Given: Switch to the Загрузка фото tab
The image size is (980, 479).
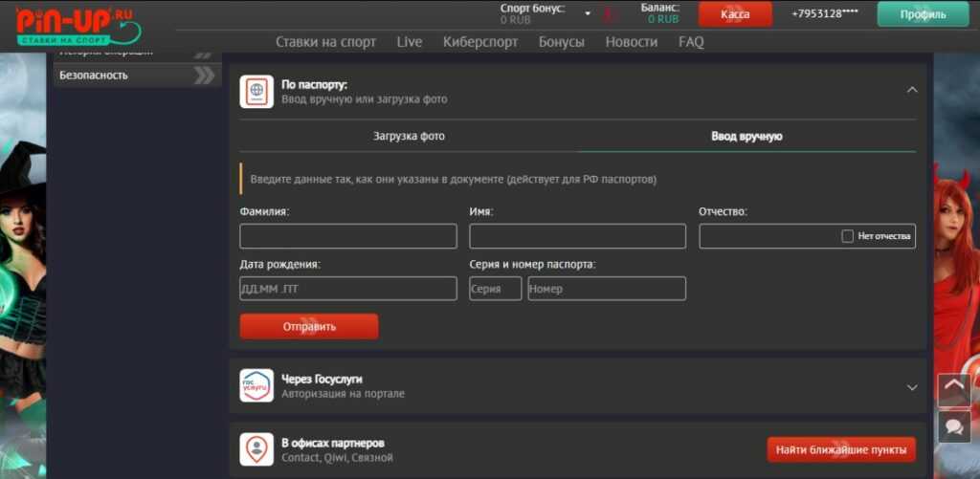Looking at the screenshot, I should (x=409, y=136).
